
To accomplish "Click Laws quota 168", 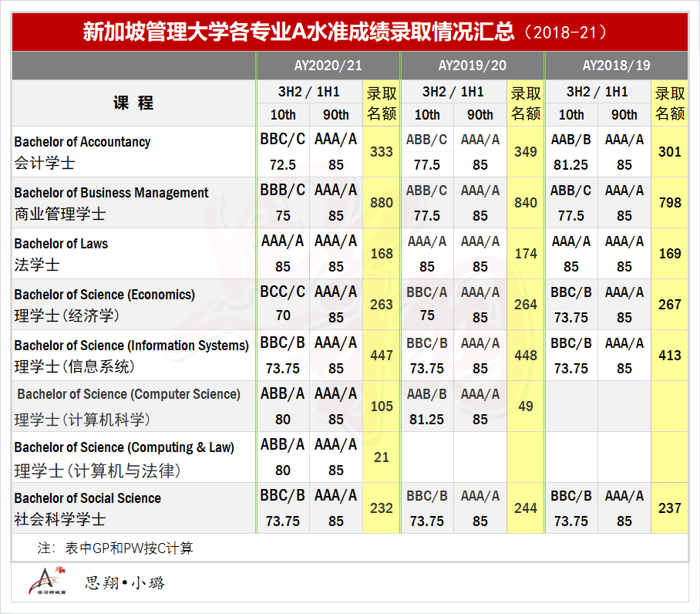I will click(382, 254).
